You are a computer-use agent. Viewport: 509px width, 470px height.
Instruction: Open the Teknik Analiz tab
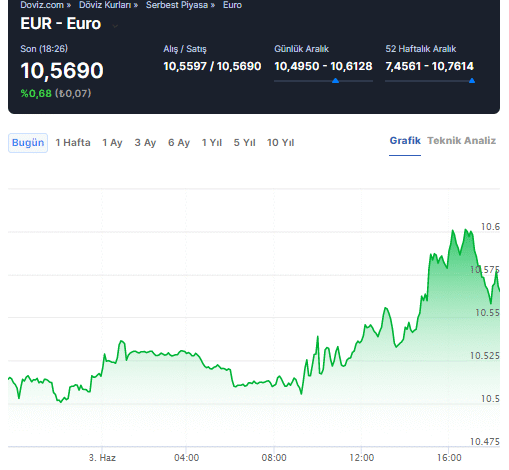462,141
